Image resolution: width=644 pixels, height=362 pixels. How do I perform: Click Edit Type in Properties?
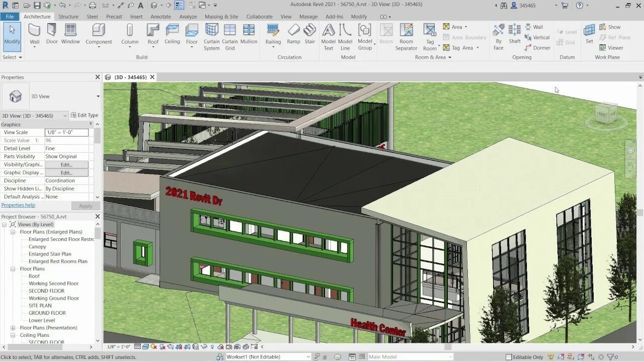85,116
